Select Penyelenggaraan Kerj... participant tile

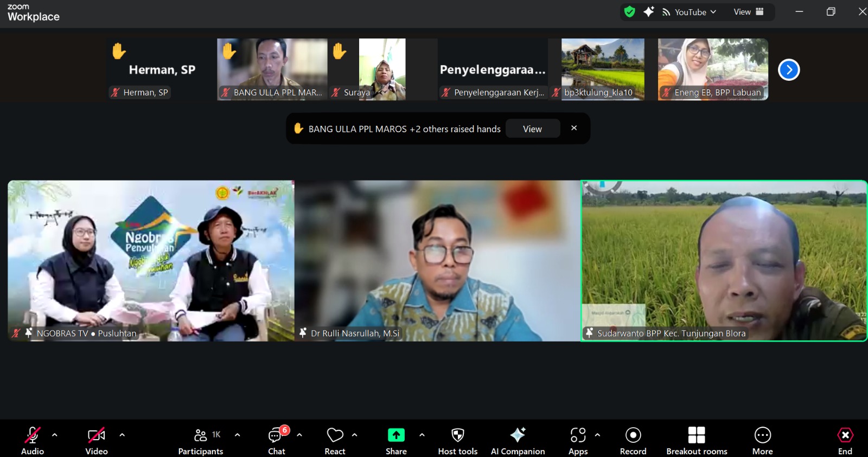tap(493, 69)
